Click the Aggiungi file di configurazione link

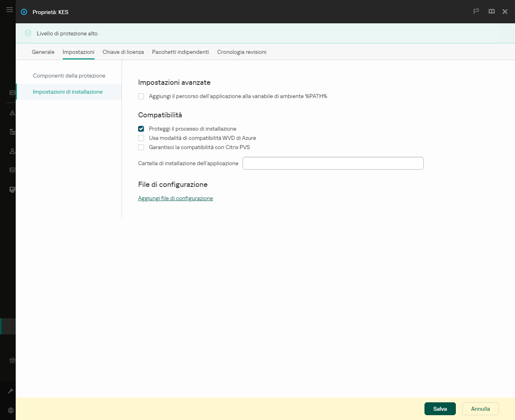pos(175,198)
